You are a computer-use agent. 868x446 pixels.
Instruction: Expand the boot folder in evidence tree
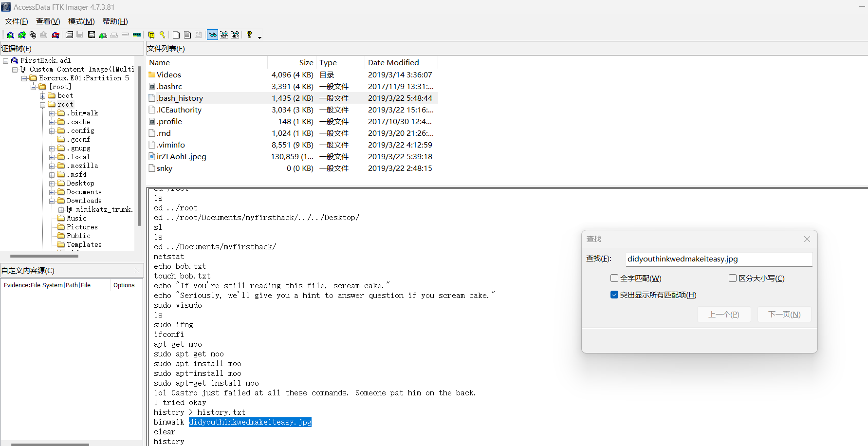(x=43, y=96)
